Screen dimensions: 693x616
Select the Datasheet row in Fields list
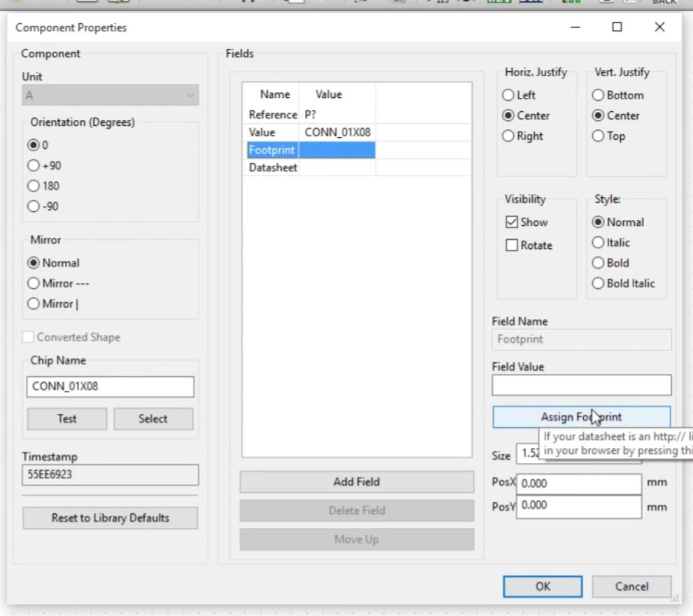click(273, 168)
